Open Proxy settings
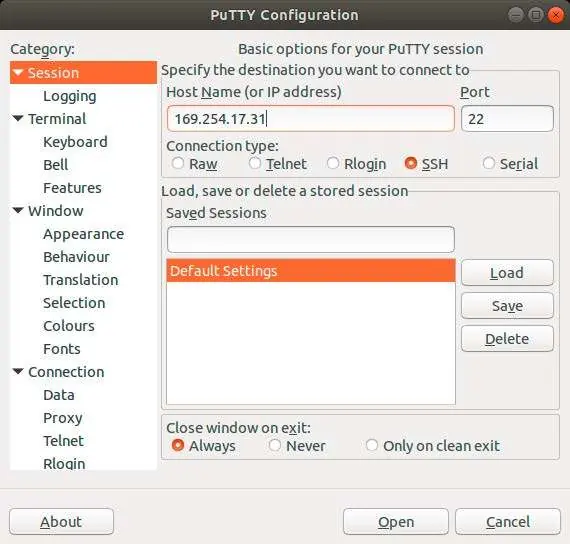Screen dimensions: 570x544 tap(63, 418)
